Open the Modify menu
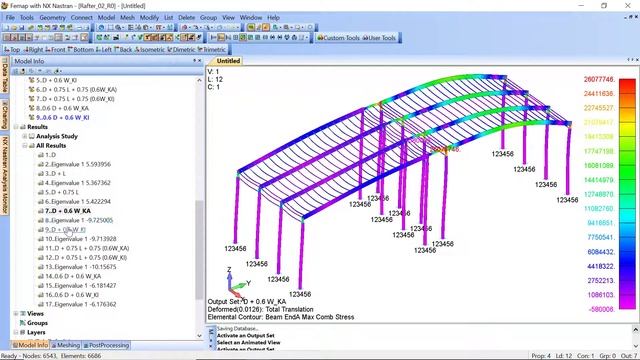The width and height of the screenshot is (640, 360). pos(149,18)
